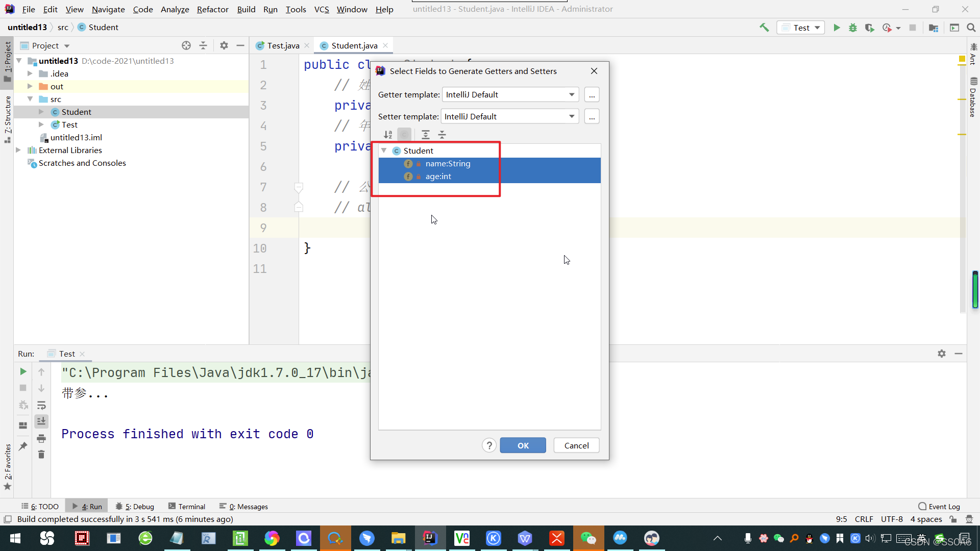Expand all fields icon in dialog

[x=426, y=135]
